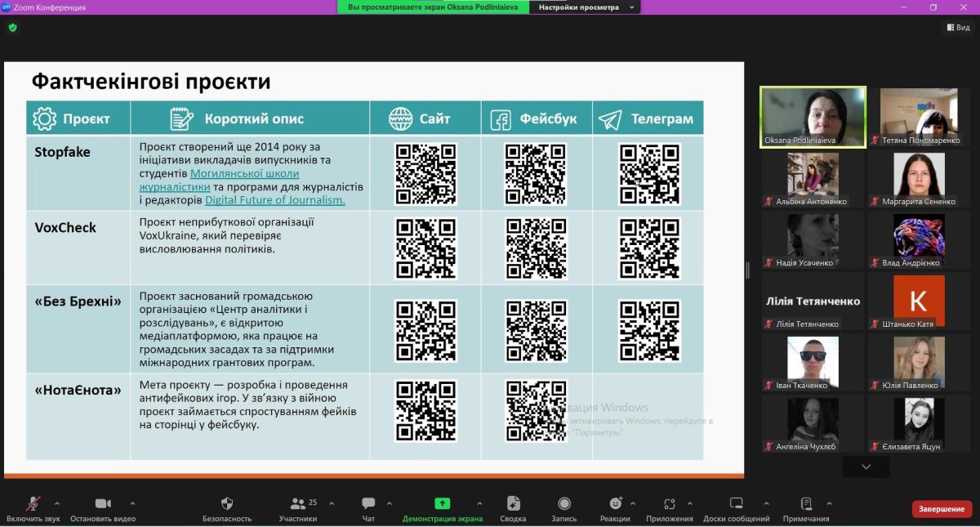This screenshot has height=527, width=980.
Task: Click the «НотаЄнота» project name cell
Action: coord(78,417)
